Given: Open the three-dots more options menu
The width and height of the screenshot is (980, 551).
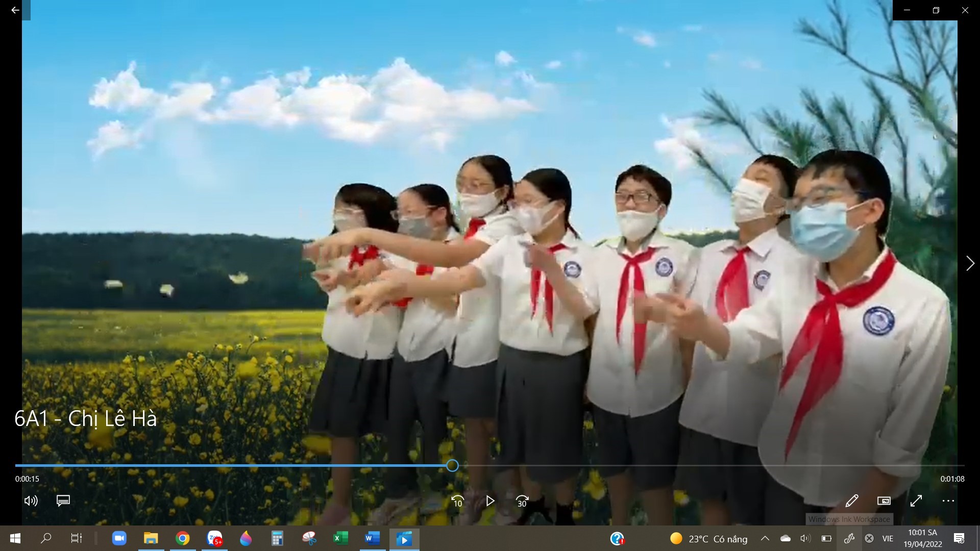Looking at the screenshot, I should click(x=948, y=501).
